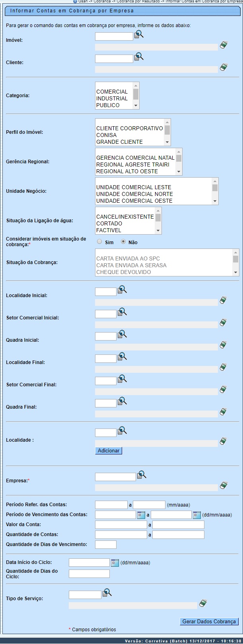
Task: Focus the Data Início do Ciclo field
Action: 89,563
